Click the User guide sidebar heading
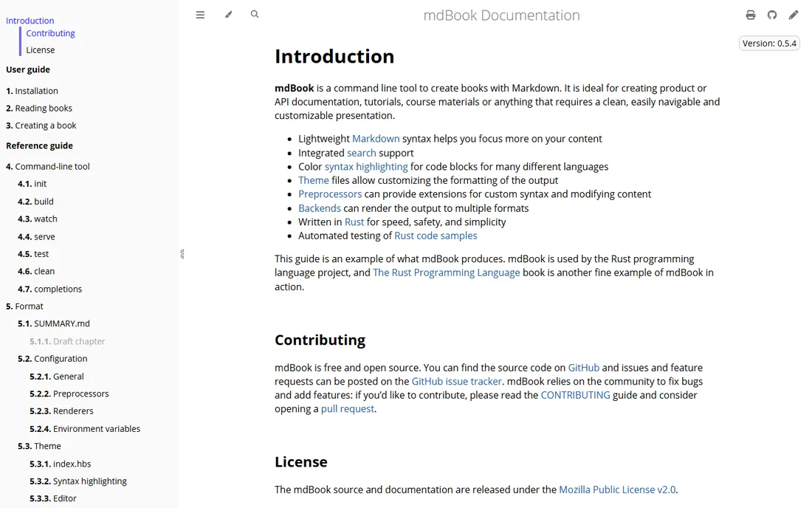 [28, 69]
